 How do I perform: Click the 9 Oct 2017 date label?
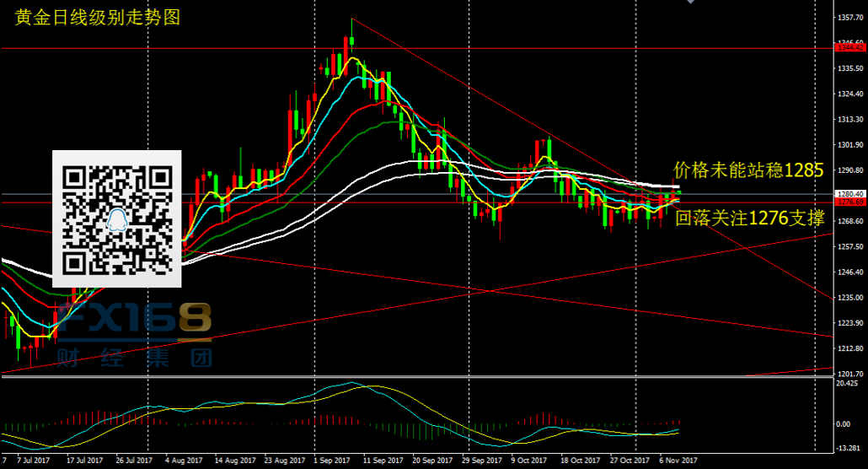tap(529, 461)
